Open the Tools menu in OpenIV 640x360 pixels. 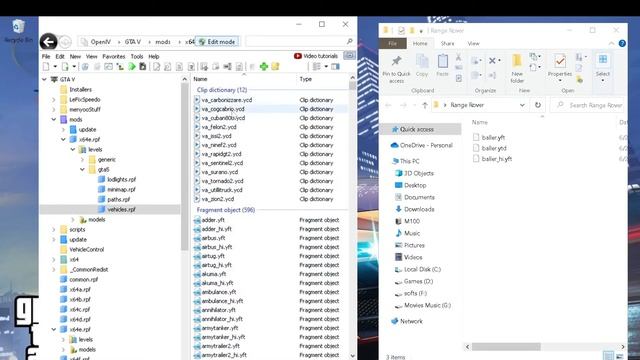(137, 56)
